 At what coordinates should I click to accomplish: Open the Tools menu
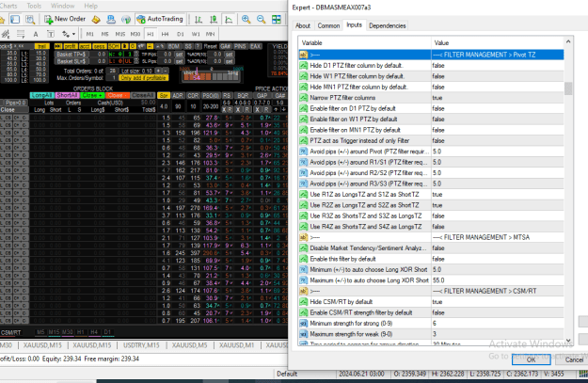coord(34,6)
